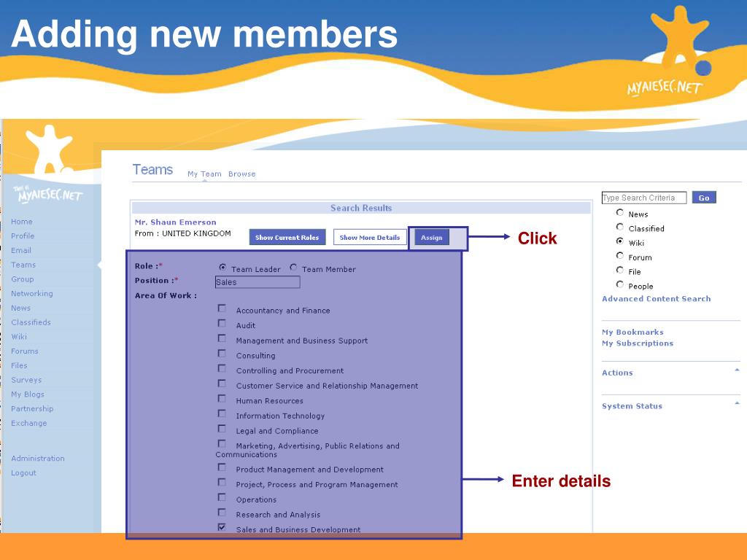Go to Home in sidebar
The height and width of the screenshot is (560, 747).
[22, 222]
